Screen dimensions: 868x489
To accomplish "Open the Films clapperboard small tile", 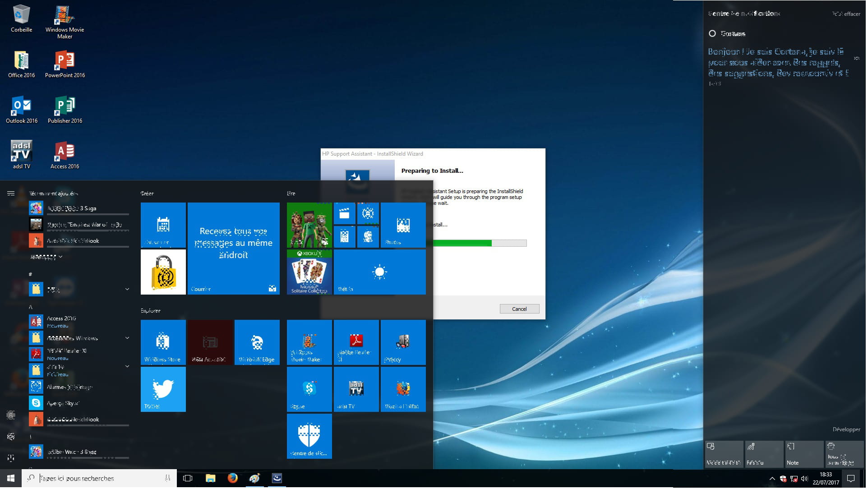I will 345,214.
